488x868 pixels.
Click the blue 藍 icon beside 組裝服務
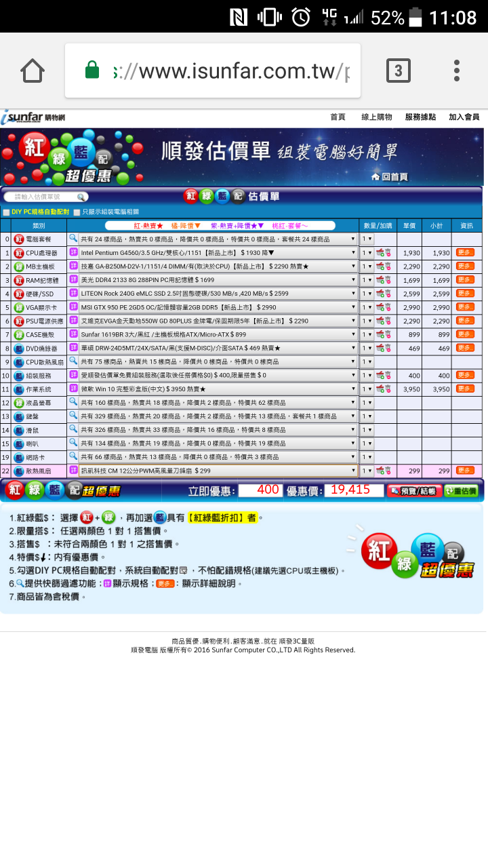19,375
